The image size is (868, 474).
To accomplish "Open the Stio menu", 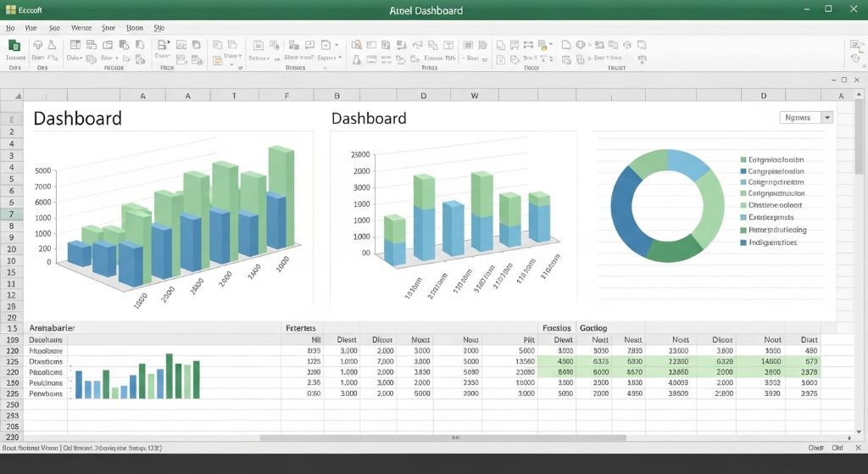I will [x=159, y=28].
